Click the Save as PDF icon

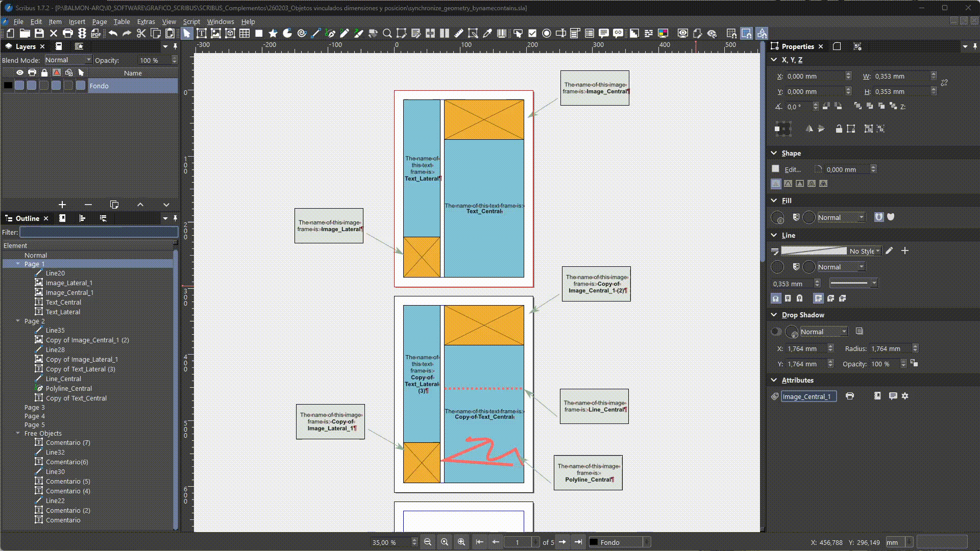[x=96, y=34]
